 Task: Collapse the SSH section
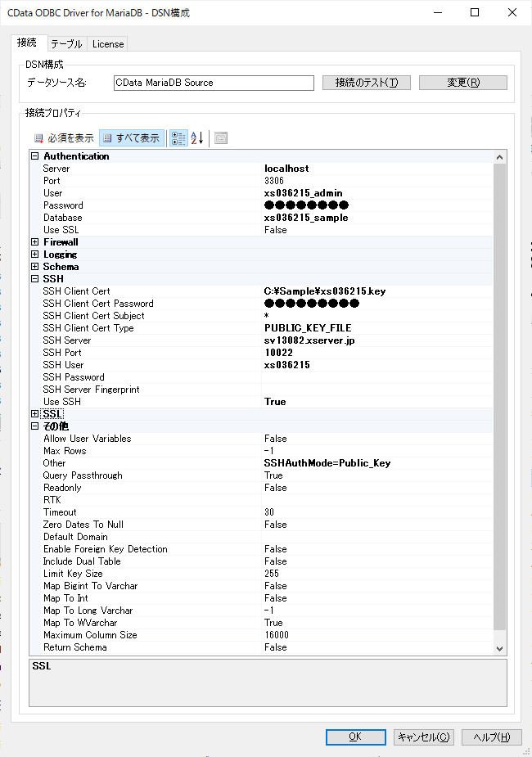pyautogui.click(x=34, y=278)
